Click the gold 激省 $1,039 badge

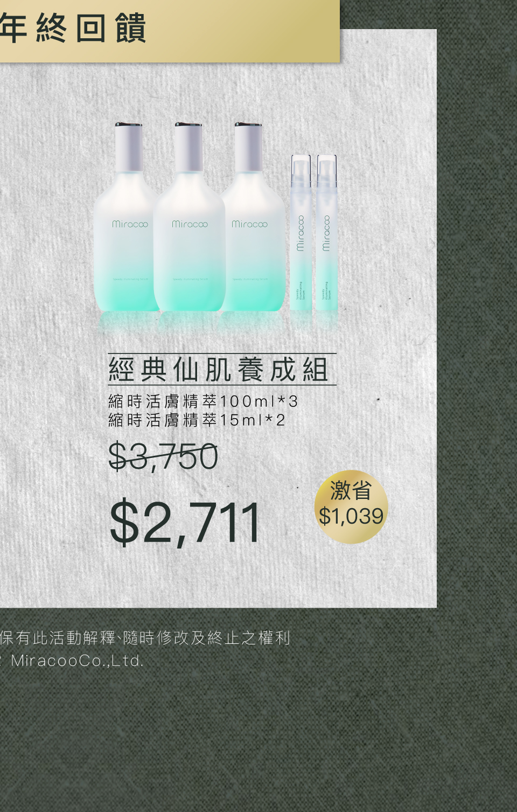pos(351,506)
